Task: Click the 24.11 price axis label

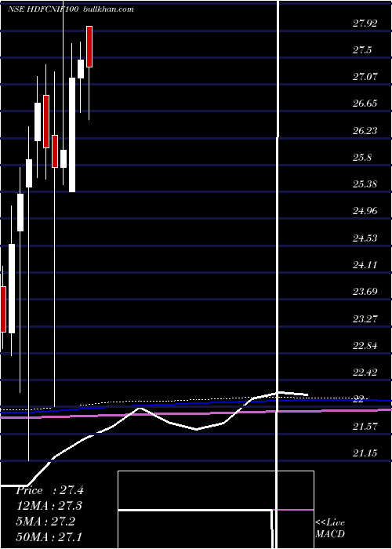Action: pos(365,265)
